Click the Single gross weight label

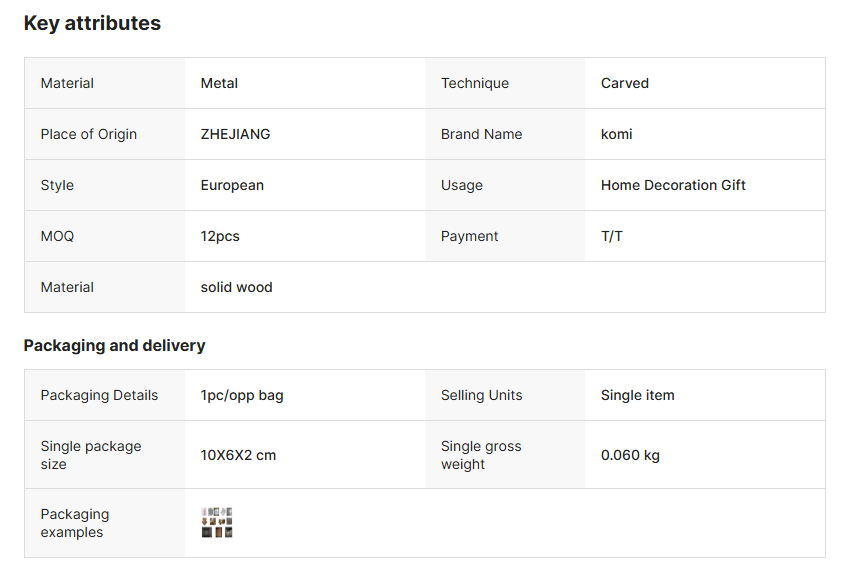[481, 455]
